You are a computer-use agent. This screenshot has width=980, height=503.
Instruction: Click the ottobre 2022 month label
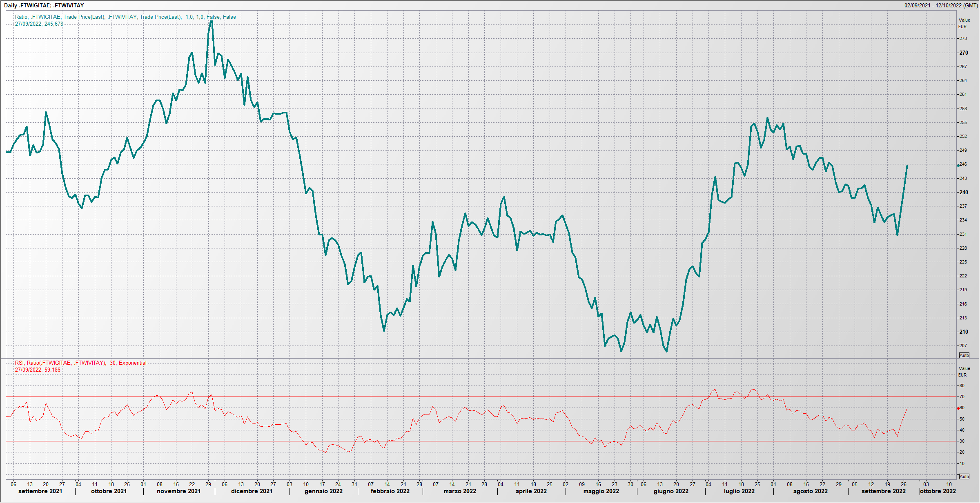point(938,491)
